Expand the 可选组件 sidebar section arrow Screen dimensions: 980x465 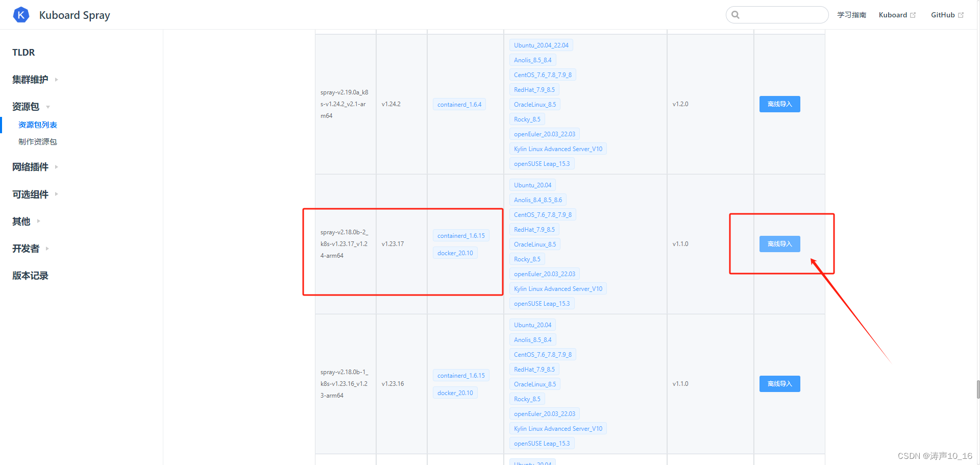(x=56, y=194)
